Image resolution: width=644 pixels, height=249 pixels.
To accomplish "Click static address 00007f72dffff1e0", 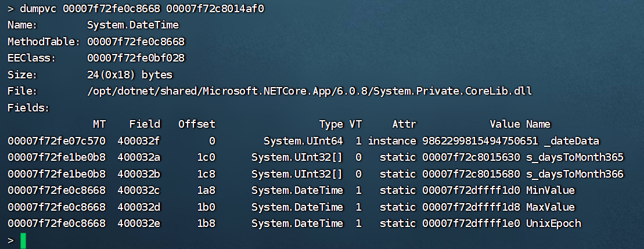I will pyautogui.click(x=471, y=223).
